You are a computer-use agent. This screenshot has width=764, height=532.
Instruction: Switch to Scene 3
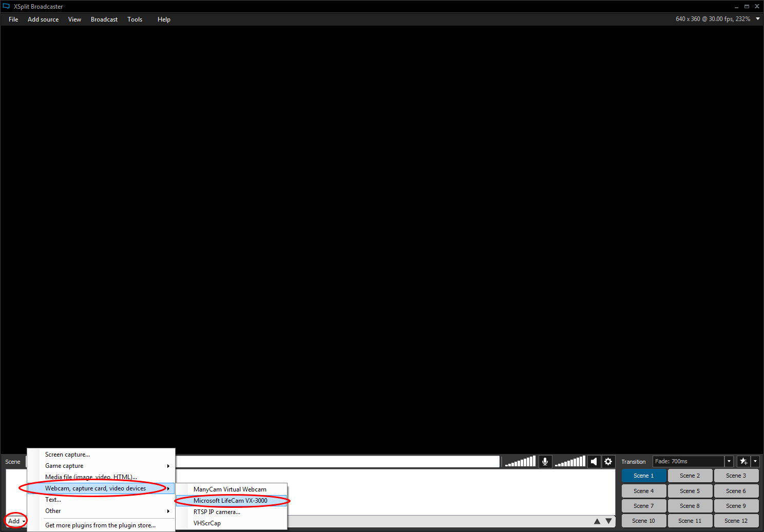736,476
